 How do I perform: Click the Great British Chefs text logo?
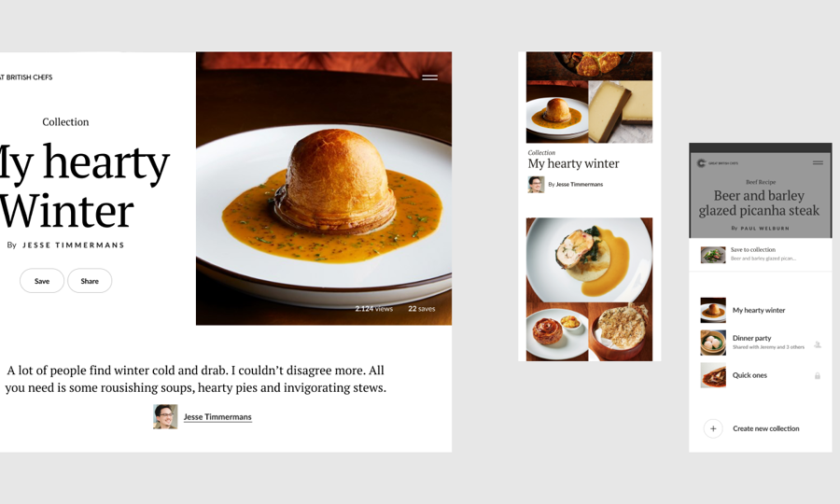[x=26, y=77]
